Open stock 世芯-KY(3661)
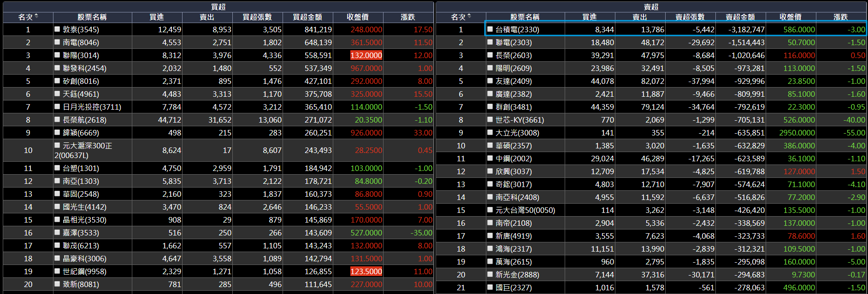The height and width of the screenshot is (294, 868). pyautogui.click(x=520, y=120)
